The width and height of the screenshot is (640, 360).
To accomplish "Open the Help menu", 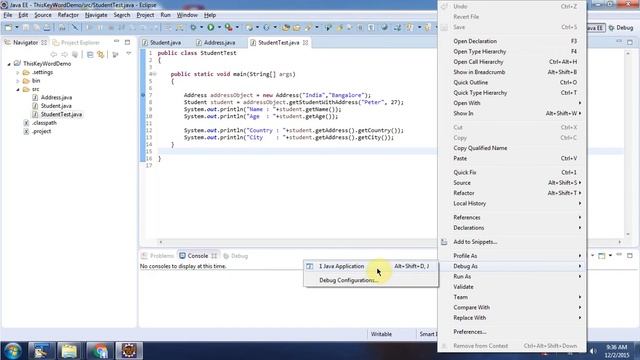I will coord(210,15).
